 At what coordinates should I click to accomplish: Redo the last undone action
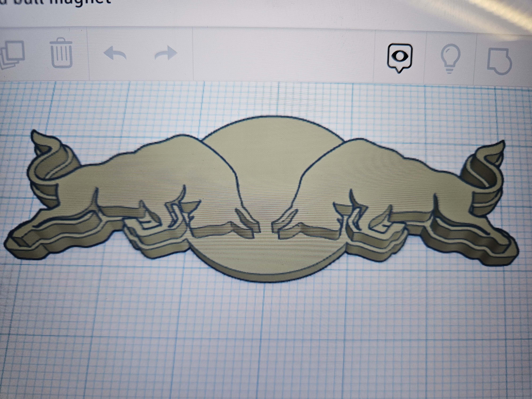[166, 53]
